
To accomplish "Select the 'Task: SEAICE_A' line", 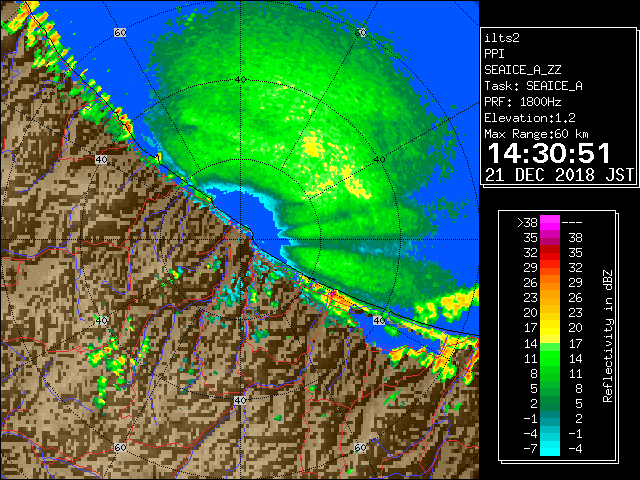I will pos(533,86).
